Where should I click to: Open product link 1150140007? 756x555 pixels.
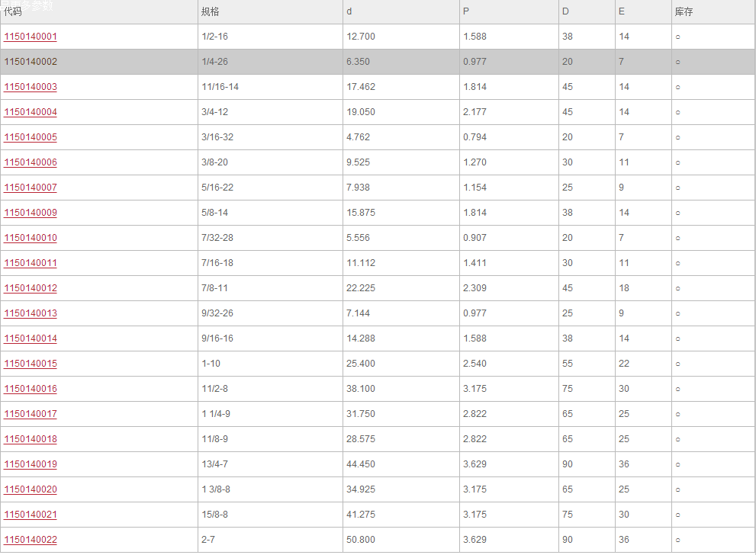pos(31,188)
